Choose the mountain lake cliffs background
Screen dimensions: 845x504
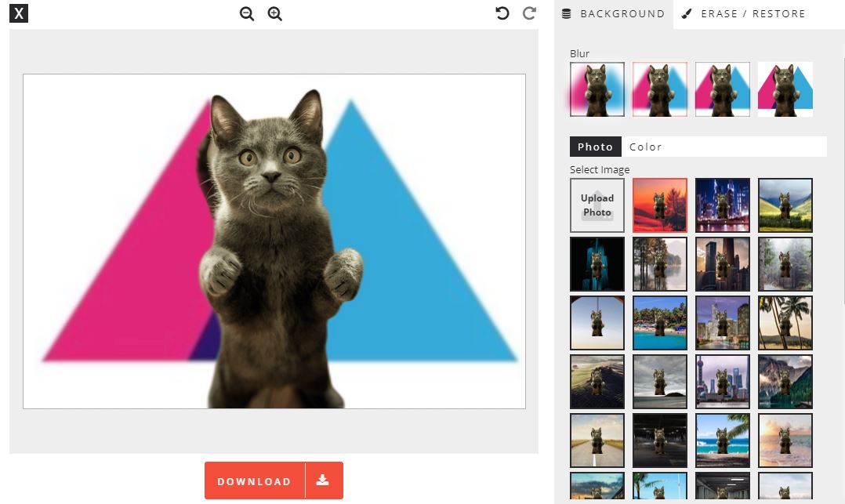pos(785,382)
